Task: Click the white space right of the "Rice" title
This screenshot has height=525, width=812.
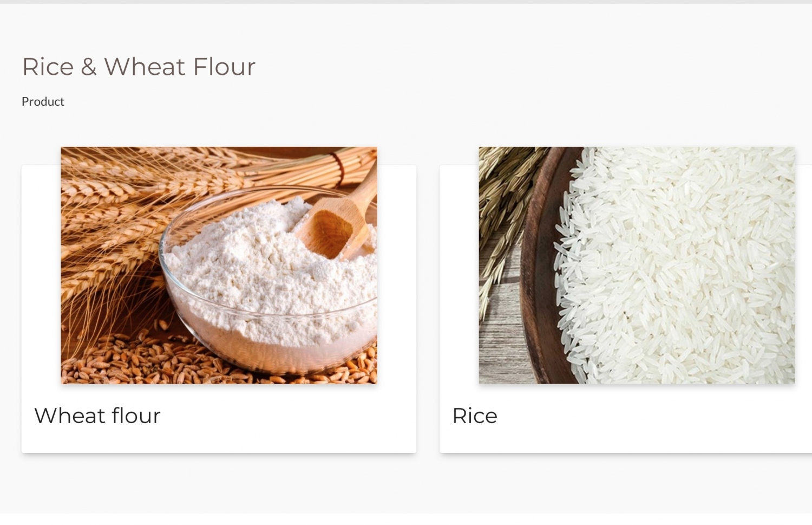Action: [650, 416]
